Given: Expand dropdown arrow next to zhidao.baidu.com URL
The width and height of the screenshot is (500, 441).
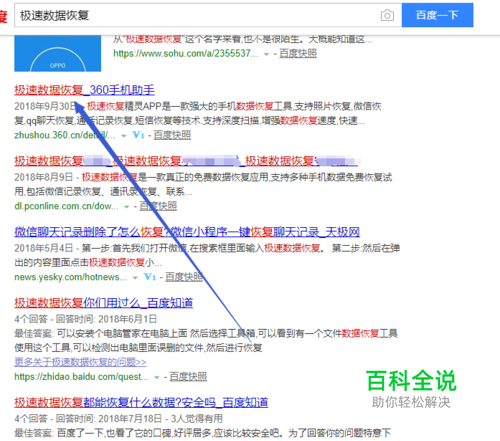Looking at the screenshot, I should [x=156, y=378].
